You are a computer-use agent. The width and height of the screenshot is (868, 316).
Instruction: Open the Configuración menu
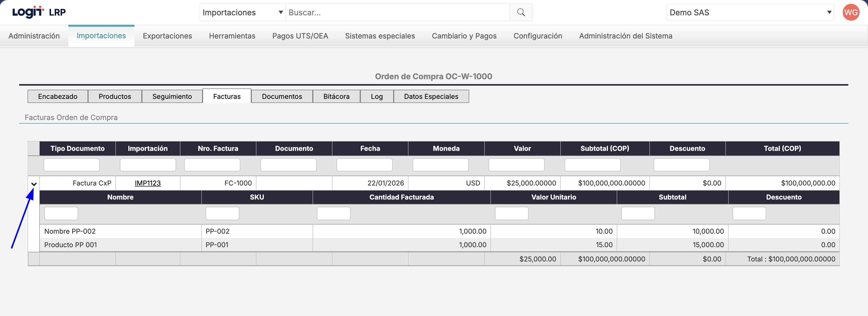pyautogui.click(x=537, y=36)
